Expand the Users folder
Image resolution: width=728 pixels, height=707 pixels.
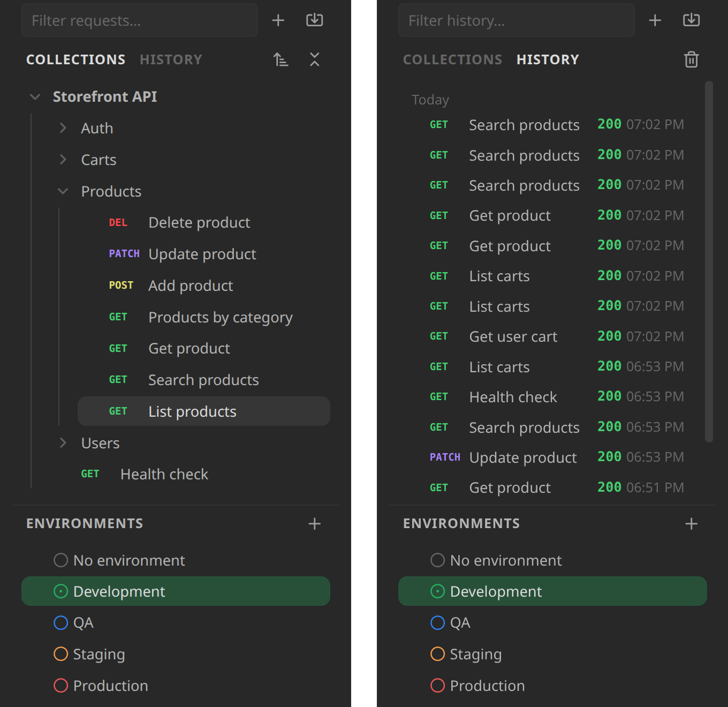[x=63, y=443]
